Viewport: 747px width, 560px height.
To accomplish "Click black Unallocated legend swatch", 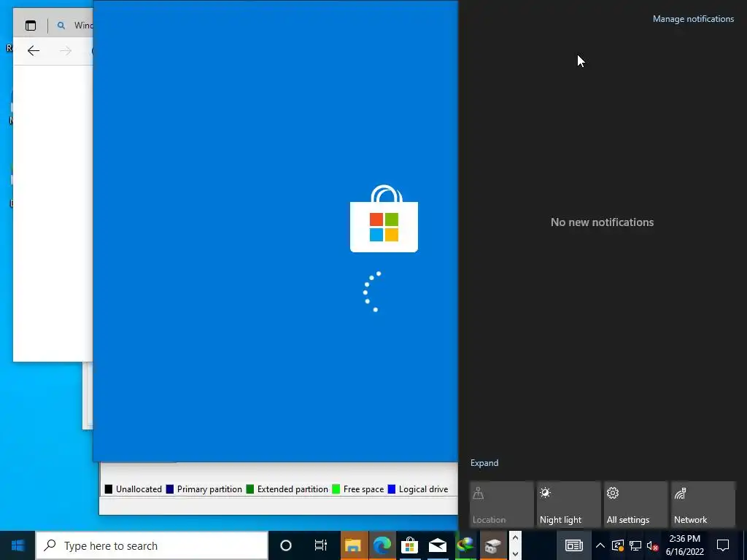I will point(109,489).
